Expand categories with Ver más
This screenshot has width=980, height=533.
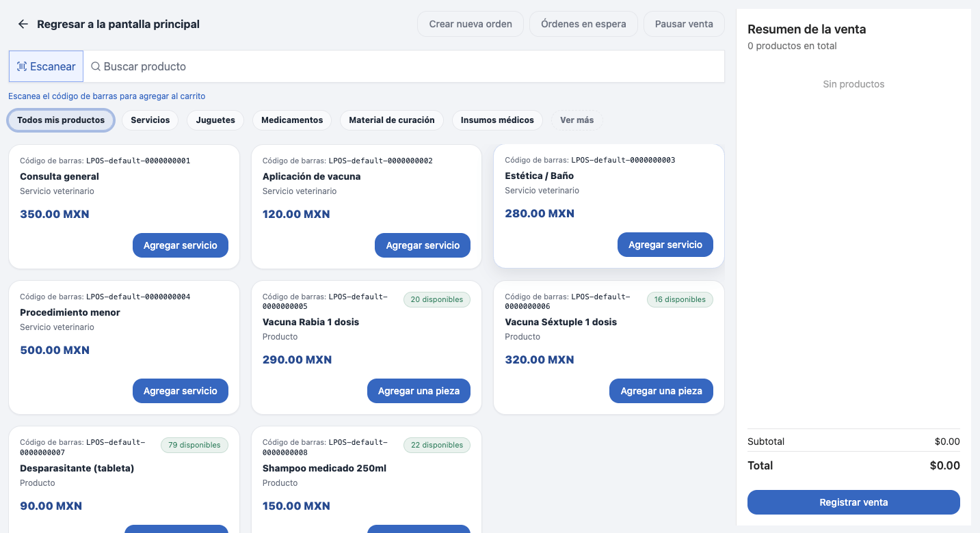(x=577, y=120)
